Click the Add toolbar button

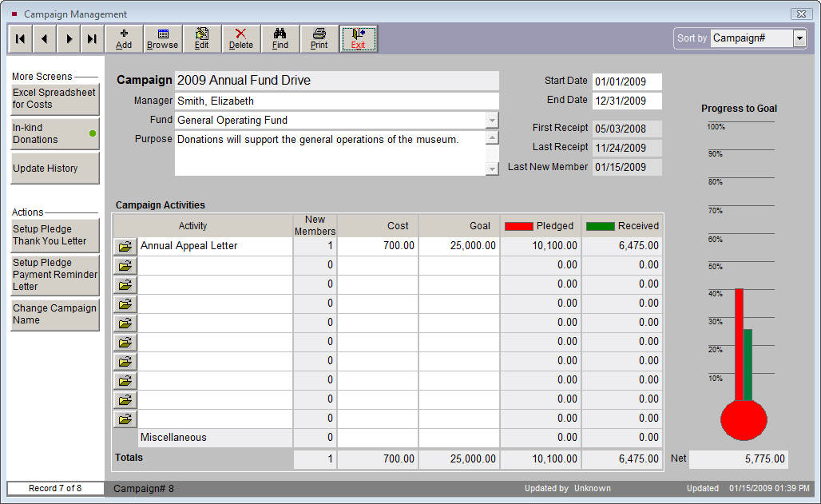[124, 38]
